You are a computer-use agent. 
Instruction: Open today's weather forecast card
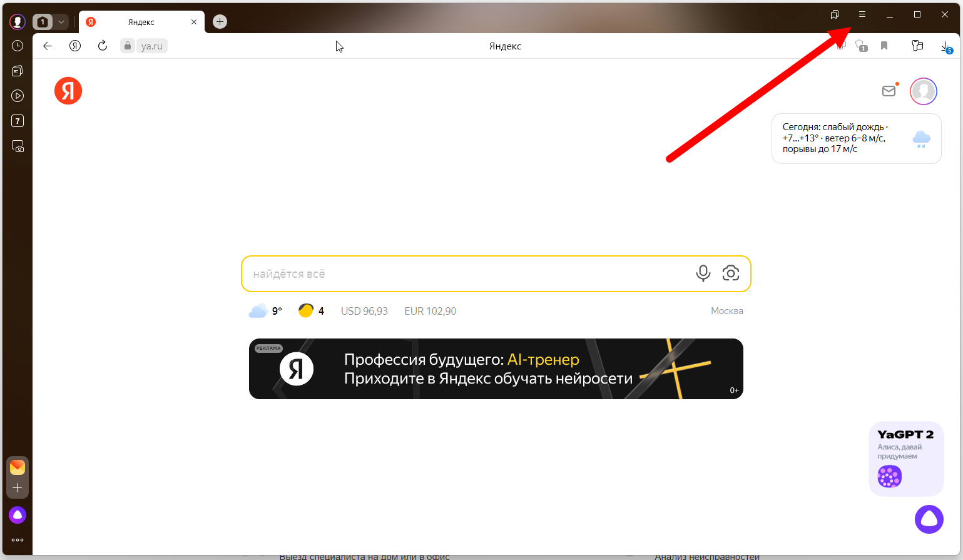856,138
